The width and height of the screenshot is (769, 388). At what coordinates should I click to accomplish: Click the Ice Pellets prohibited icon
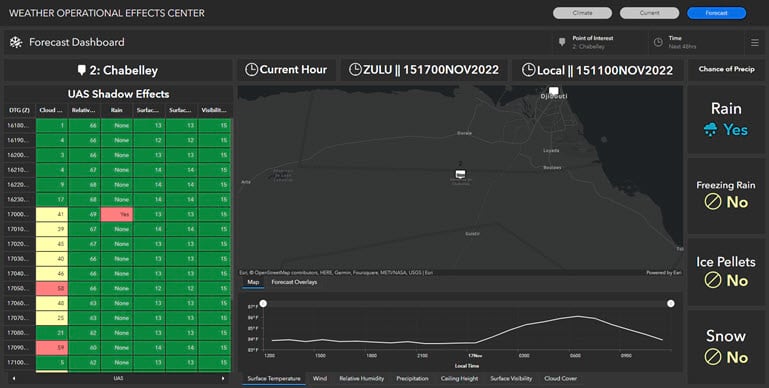pos(713,280)
